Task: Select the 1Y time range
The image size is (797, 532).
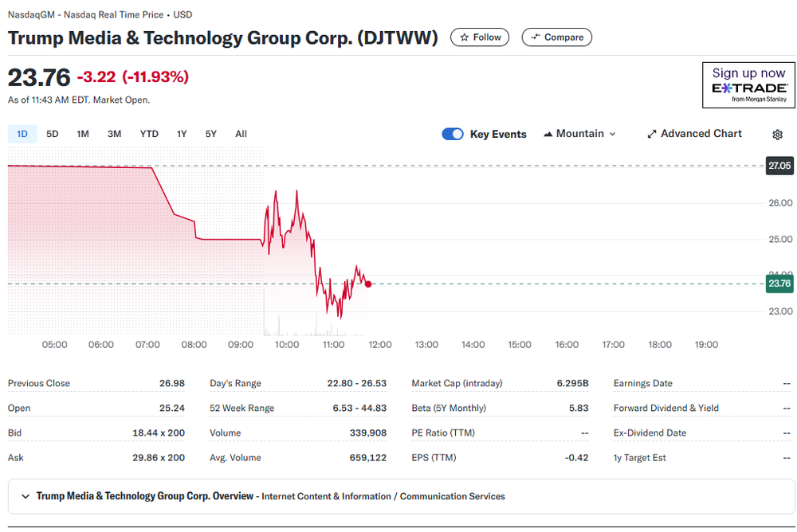Action: point(182,134)
